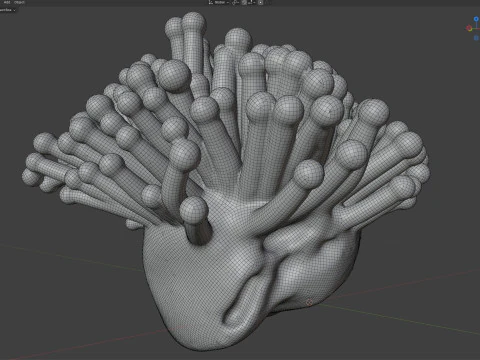
Task: Click the 3D cursor near the mesh base
Action: [x=309, y=303]
